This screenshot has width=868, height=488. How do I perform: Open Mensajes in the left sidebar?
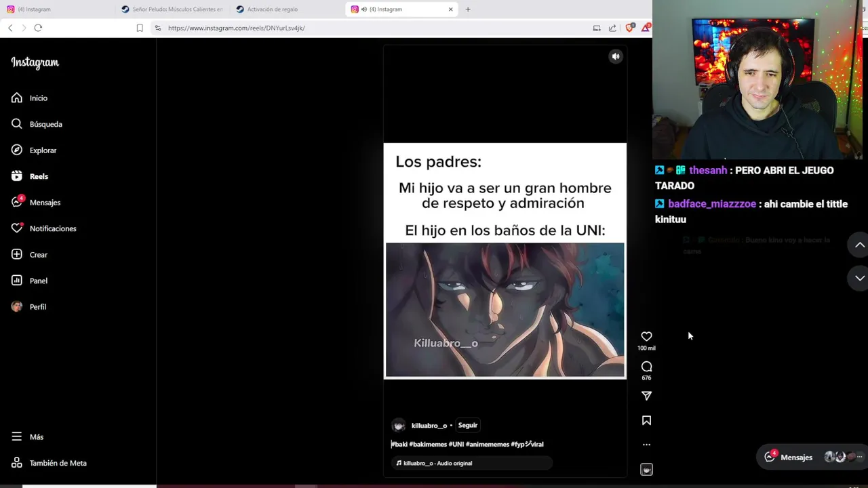point(36,203)
